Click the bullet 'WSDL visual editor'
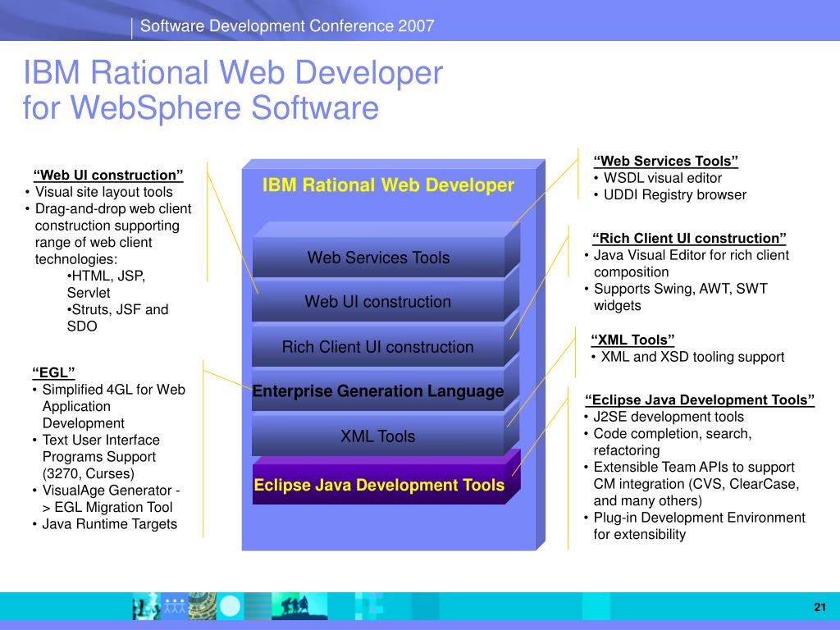 tap(663, 178)
